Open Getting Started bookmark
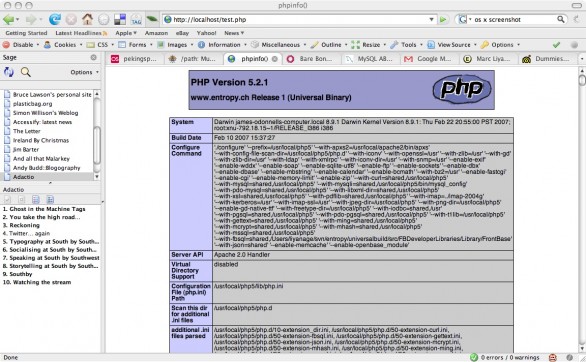 [26, 33]
